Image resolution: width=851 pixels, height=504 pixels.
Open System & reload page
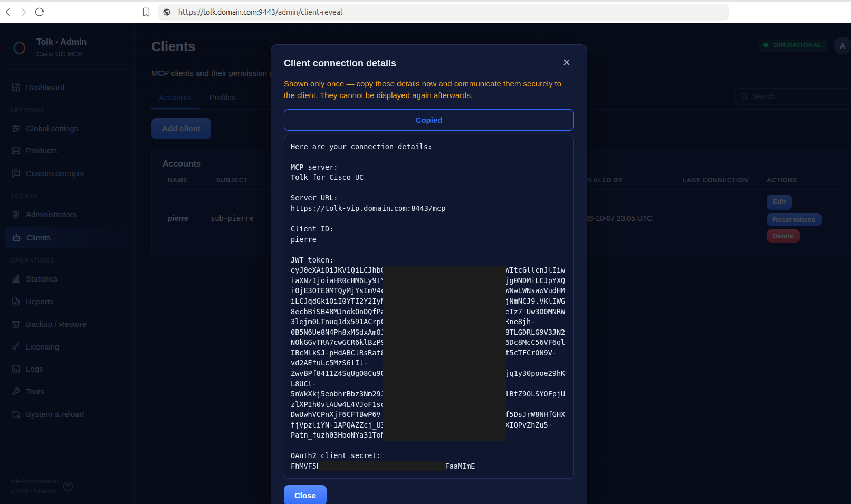tap(65, 414)
